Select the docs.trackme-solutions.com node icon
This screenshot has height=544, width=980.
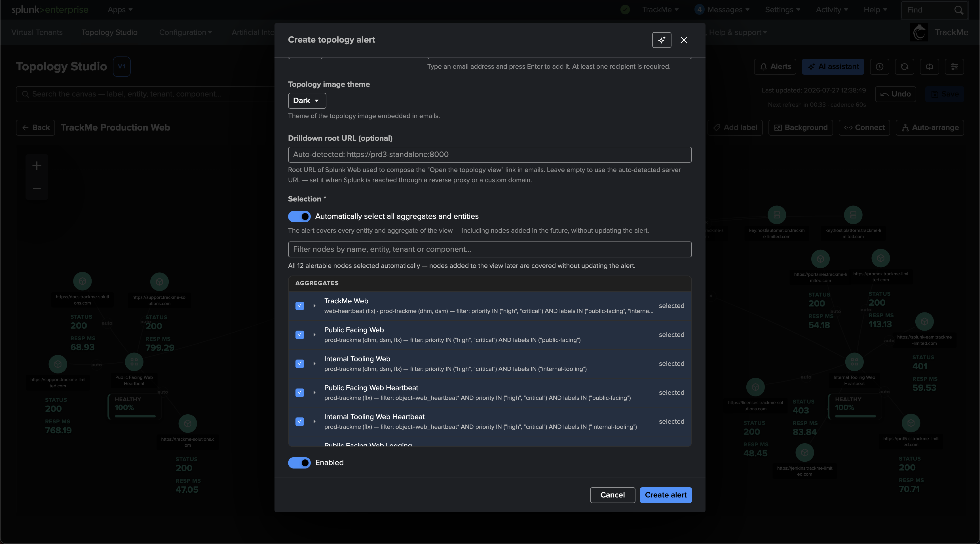point(82,281)
